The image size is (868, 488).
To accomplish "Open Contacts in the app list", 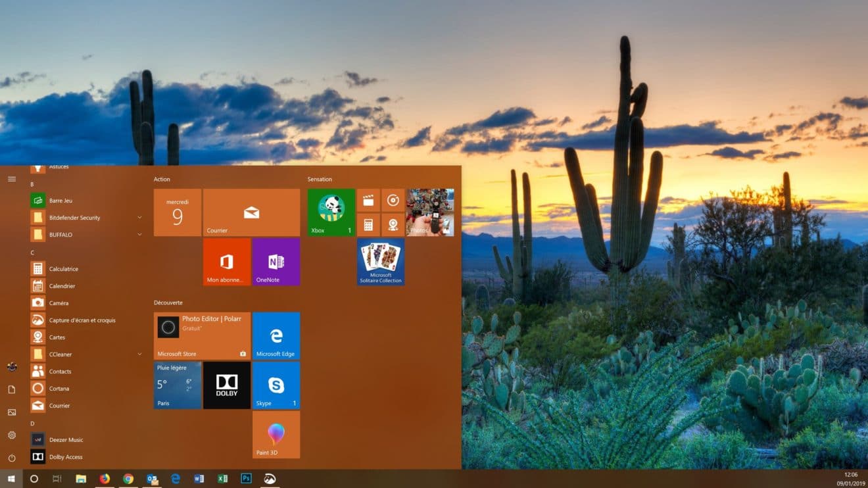I will tap(87, 372).
